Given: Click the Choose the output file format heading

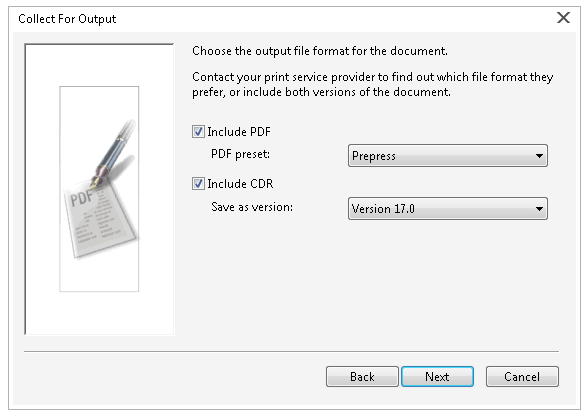Looking at the screenshot, I should 320,51.
